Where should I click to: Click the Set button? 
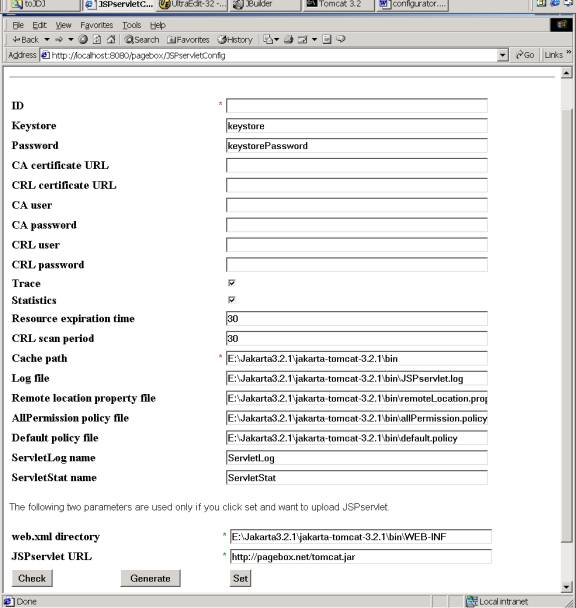(240, 578)
